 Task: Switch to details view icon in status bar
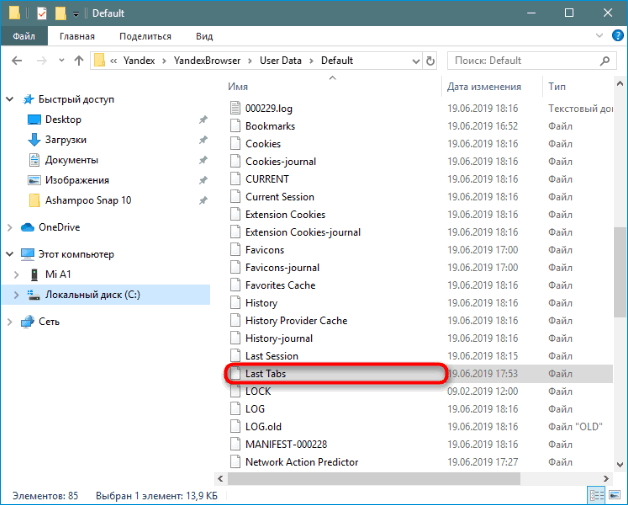pos(596,495)
